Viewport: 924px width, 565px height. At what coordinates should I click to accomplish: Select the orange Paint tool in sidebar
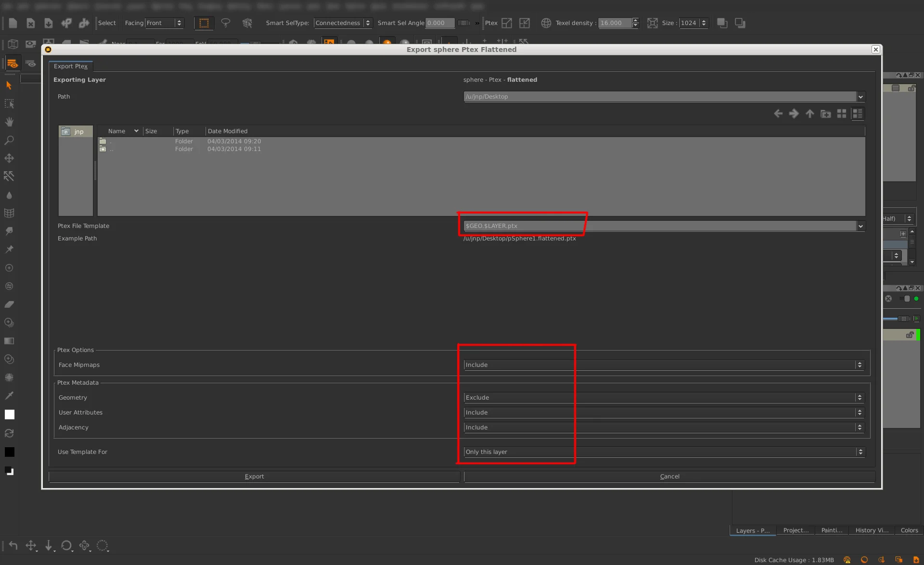tap(13, 63)
